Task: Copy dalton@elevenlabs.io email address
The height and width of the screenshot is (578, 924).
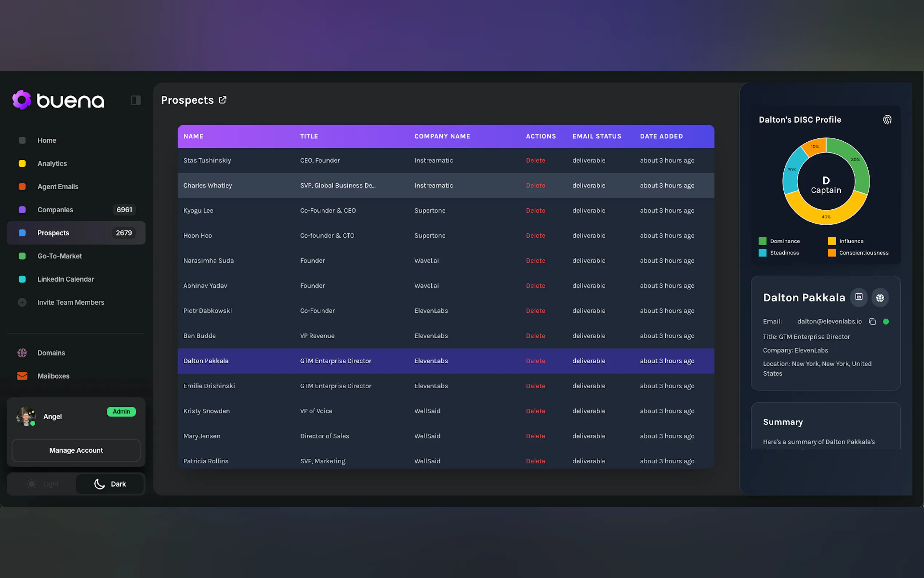Action: (872, 321)
